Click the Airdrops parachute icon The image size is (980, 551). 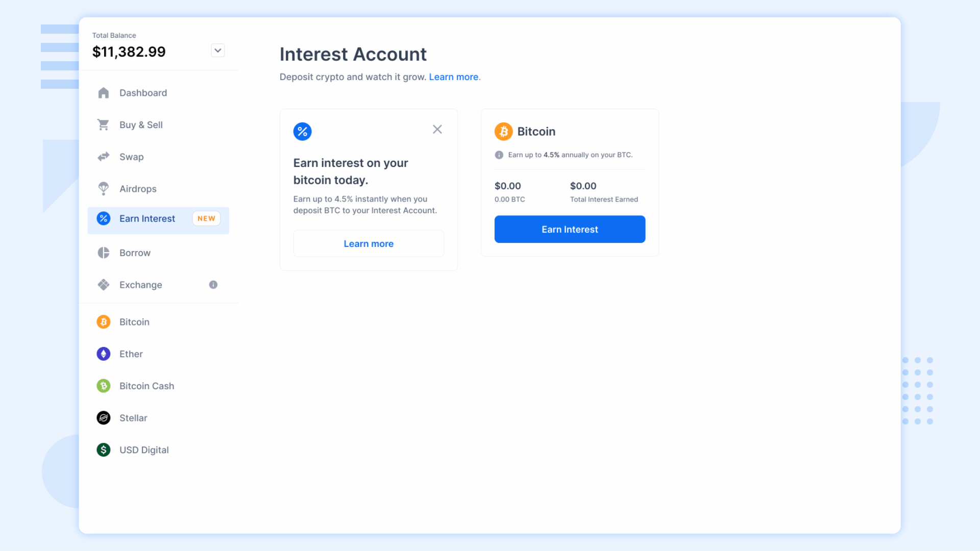click(x=104, y=189)
